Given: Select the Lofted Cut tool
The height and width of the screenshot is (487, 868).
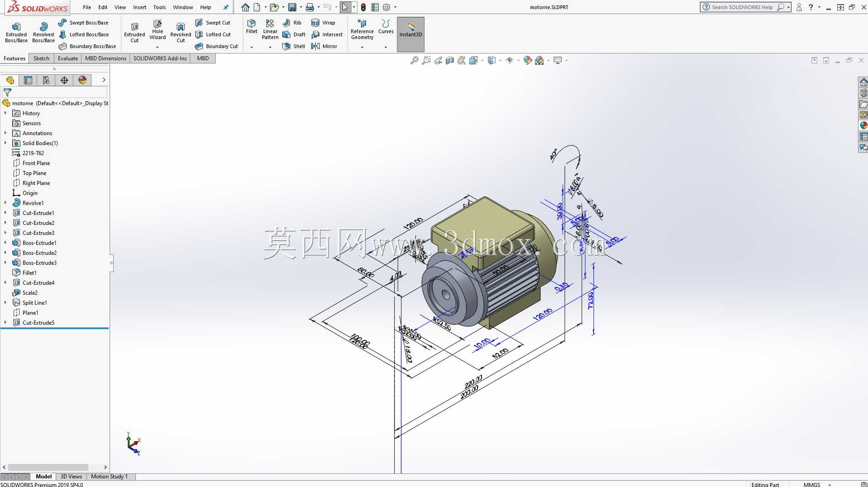Looking at the screenshot, I should (x=213, y=34).
